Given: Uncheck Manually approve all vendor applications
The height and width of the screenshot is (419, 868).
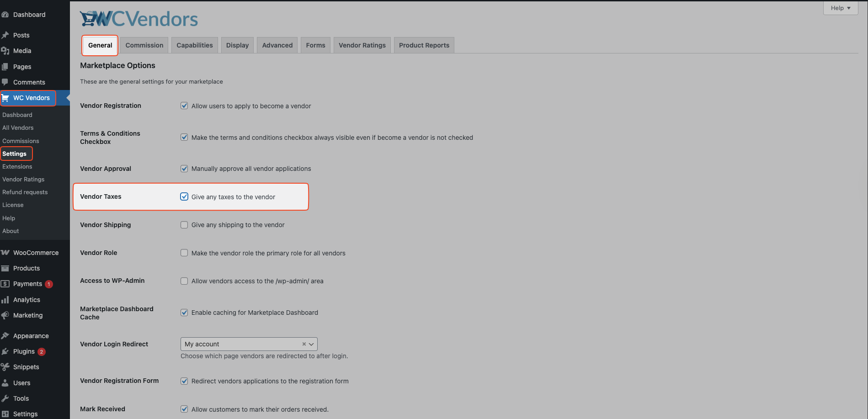Looking at the screenshot, I should coord(184,169).
